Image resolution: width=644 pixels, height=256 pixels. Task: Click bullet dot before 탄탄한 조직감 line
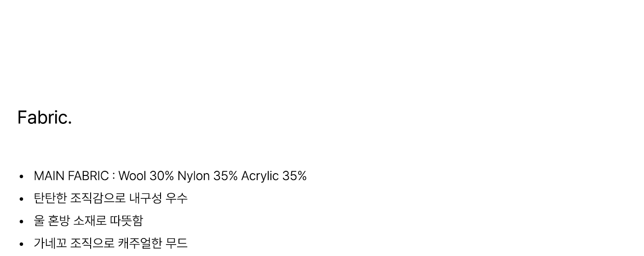coord(21,199)
